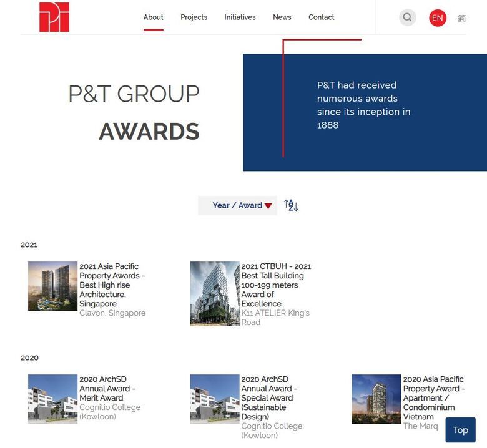
Task: Click the A-Z sort order icon
Action: point(291,205)
